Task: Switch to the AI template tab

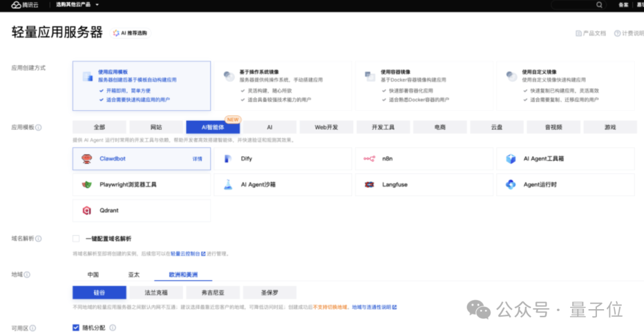Action: pos(270,127)
